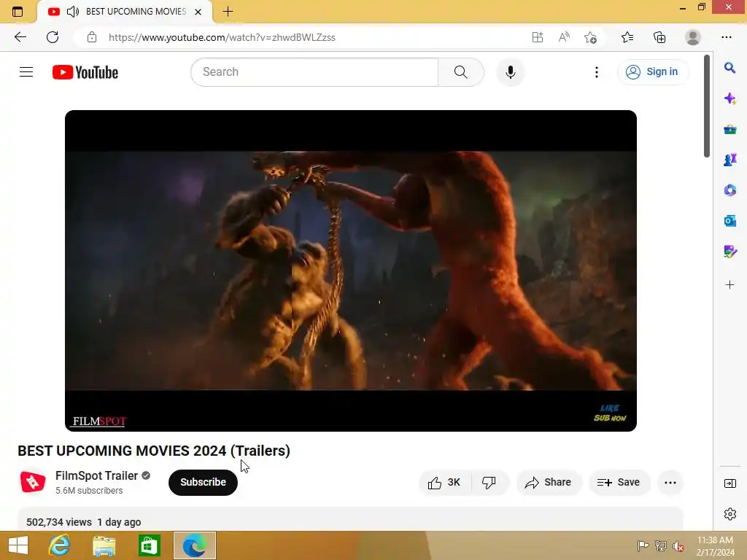747x560 pixels.
Task: Launch Internet Explorer from taskbar
Action: 59,545
